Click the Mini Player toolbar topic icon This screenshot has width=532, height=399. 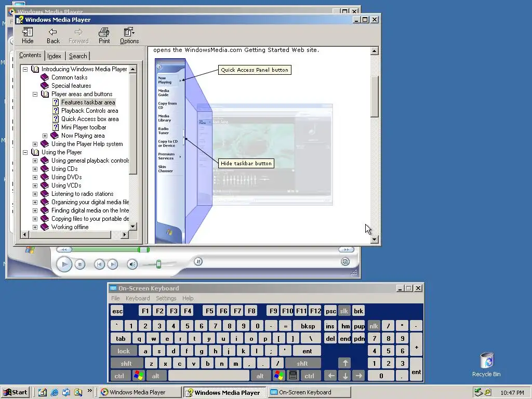tap(56, 127)
